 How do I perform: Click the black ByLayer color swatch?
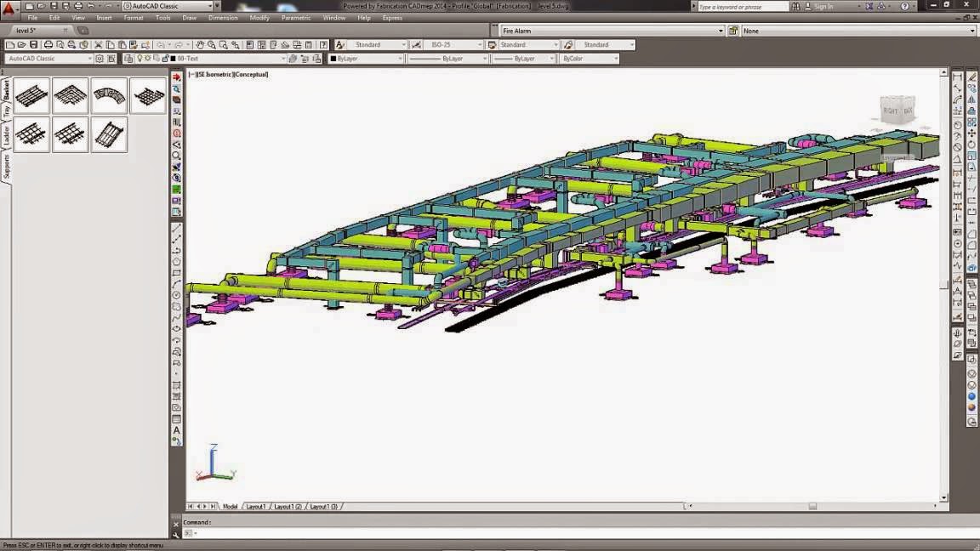[x=333, y=59]
